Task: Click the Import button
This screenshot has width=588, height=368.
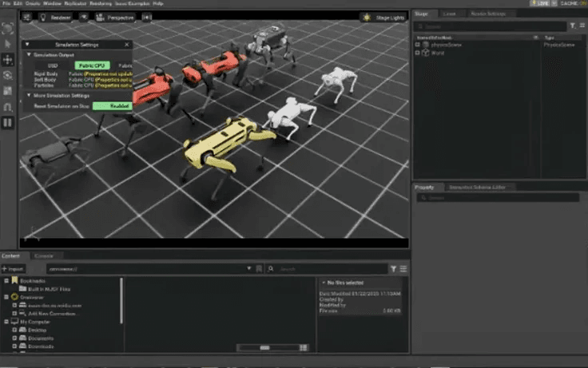Action: [17, 270]
